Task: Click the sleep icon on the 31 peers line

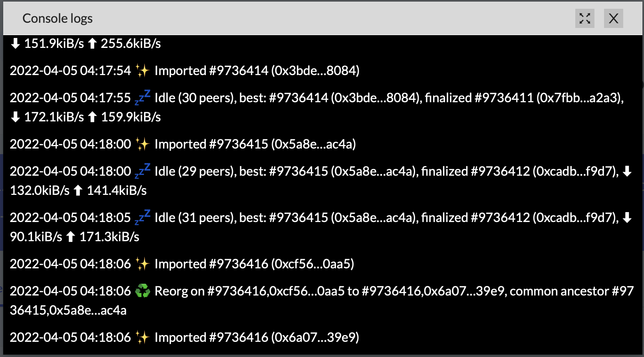Action: pyautogui.click(x=142, y=217)
